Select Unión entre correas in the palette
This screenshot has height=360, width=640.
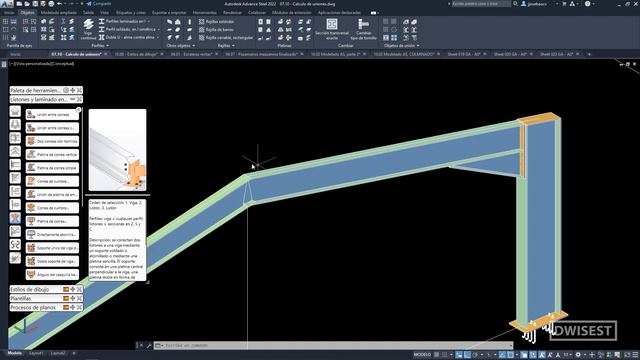pos(52,115)
